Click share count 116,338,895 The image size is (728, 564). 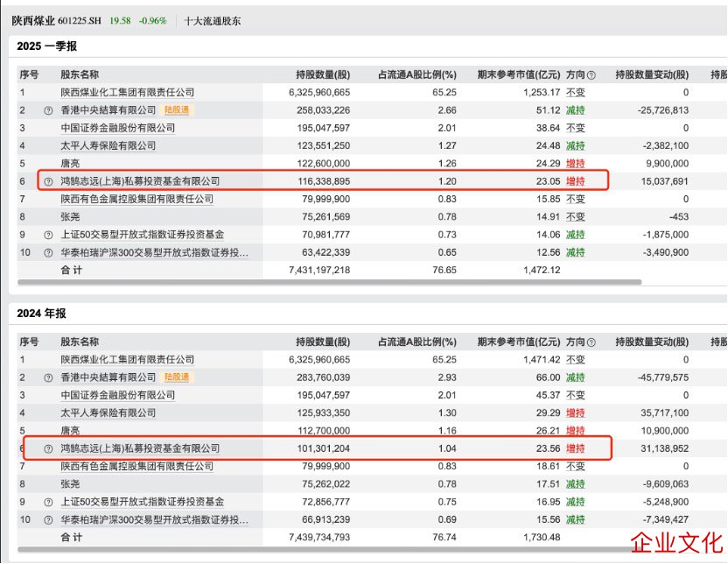(x=324, y=181)
